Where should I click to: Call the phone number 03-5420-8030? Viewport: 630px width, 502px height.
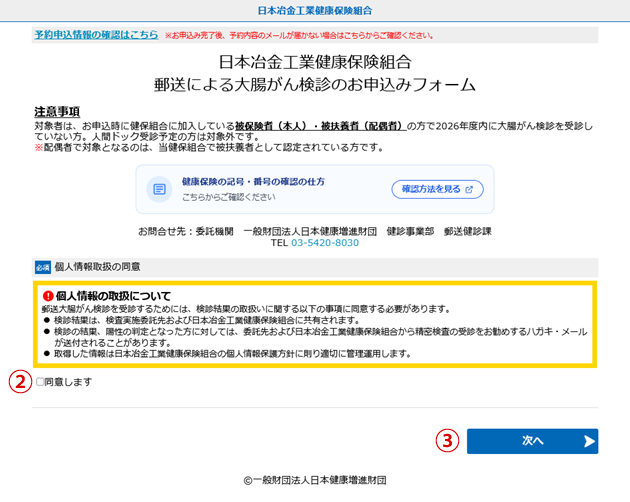coord(325,243)
